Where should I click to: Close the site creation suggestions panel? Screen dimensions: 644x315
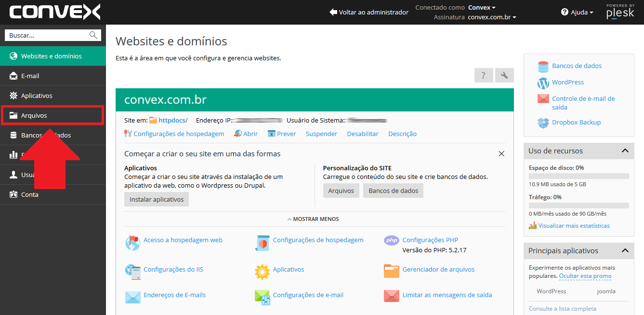pos(501,154)
